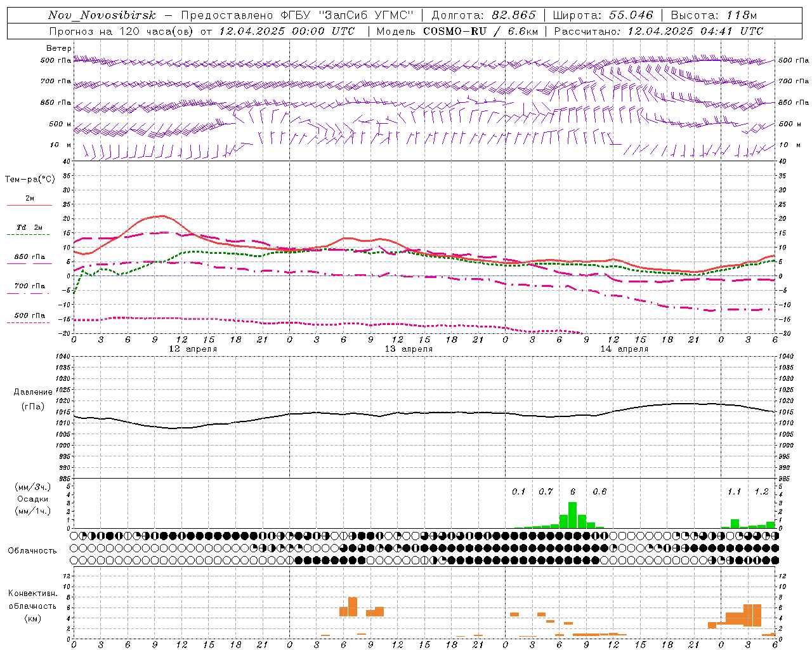Click the "14 апреля" date label
This screenshot has width=812, height=650.
point(624,349)
